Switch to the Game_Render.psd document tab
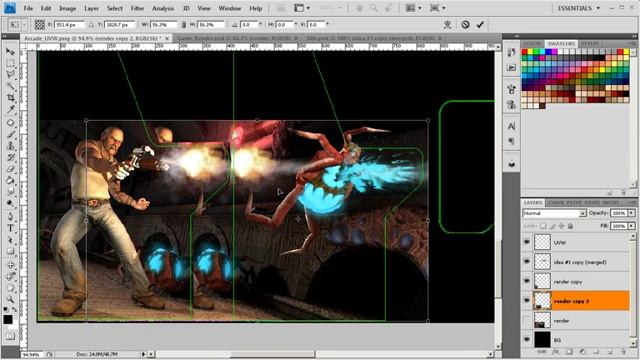The height and width of the screenshot is (360, 640). tap(237, 38)
